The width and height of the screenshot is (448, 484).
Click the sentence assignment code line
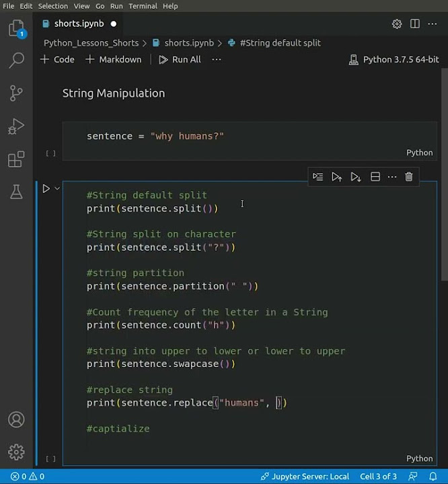tap(155, 136)
